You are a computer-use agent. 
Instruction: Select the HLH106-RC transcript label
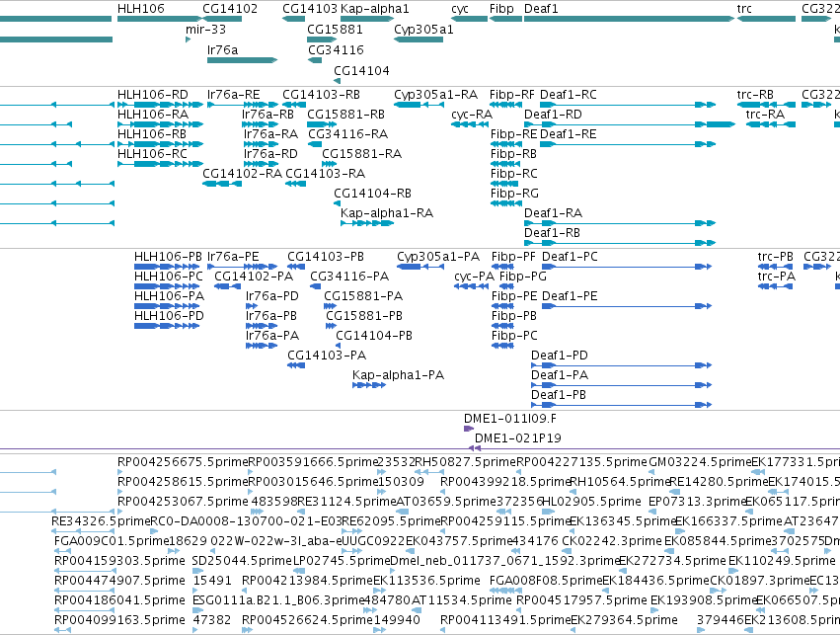pos(152,154)
